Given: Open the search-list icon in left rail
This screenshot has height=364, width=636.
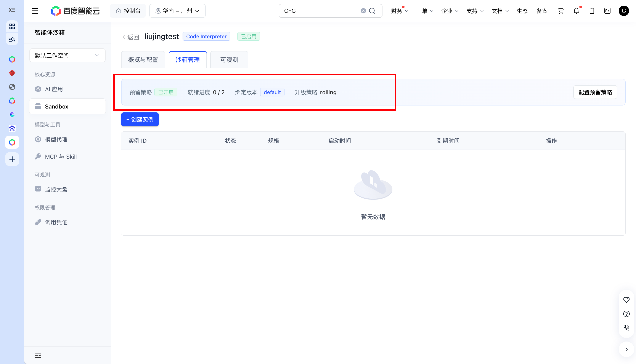Looking at the screenshot, I should click(12, 40).
